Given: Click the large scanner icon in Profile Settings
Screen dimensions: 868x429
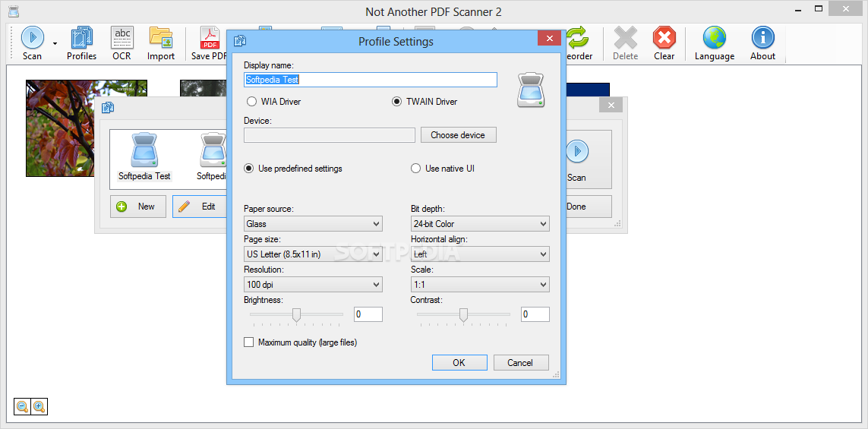Looking at the screenshot, I should (532, 90).
